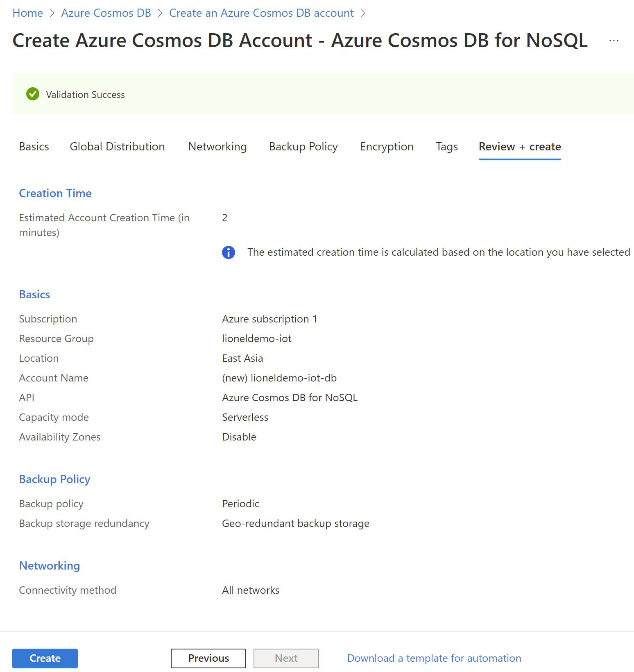Viewport: 634px width, 672px height.
Task: Click the blue info icon near creation time
Action: click(x=229, y=252)
